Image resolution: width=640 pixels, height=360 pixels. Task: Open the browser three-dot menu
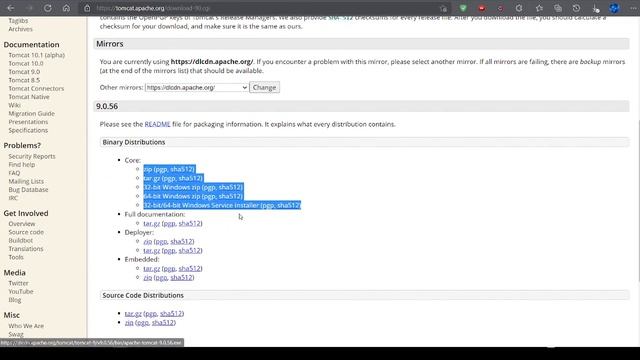click(633, 8)
